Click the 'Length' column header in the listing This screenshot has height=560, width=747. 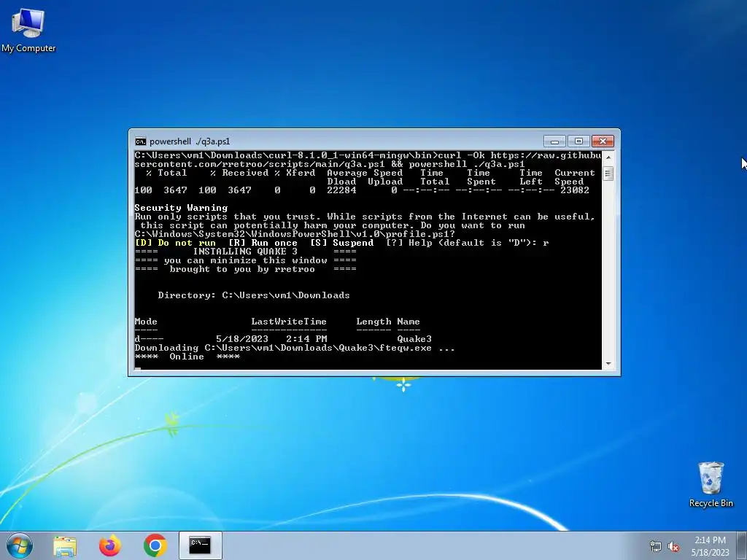pyautogui.click(x=374, y=322)
